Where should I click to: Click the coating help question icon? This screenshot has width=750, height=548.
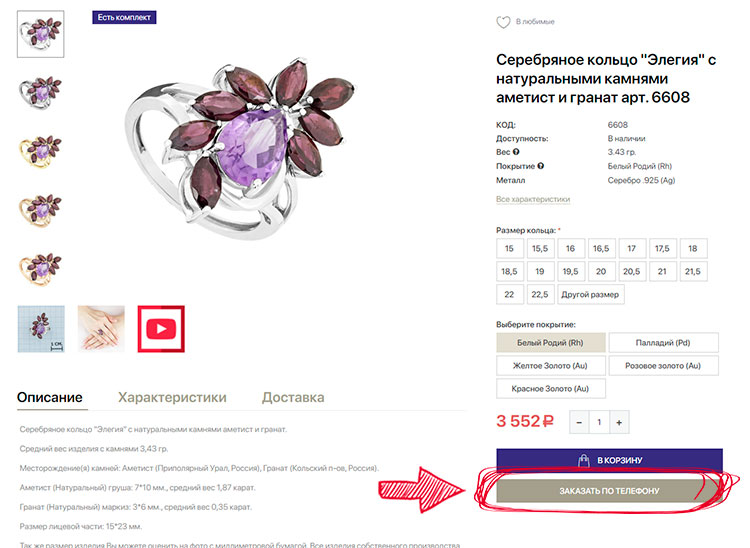click(x=541, y=166)
